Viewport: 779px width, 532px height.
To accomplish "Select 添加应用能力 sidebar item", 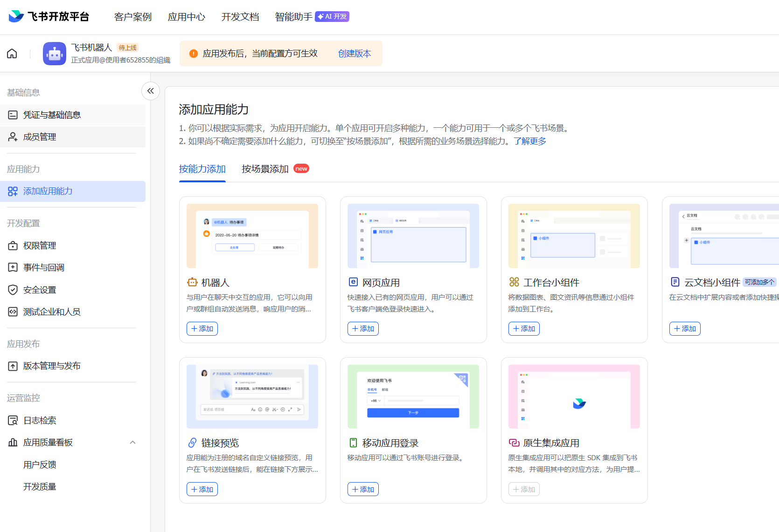I will coord(73,191).
